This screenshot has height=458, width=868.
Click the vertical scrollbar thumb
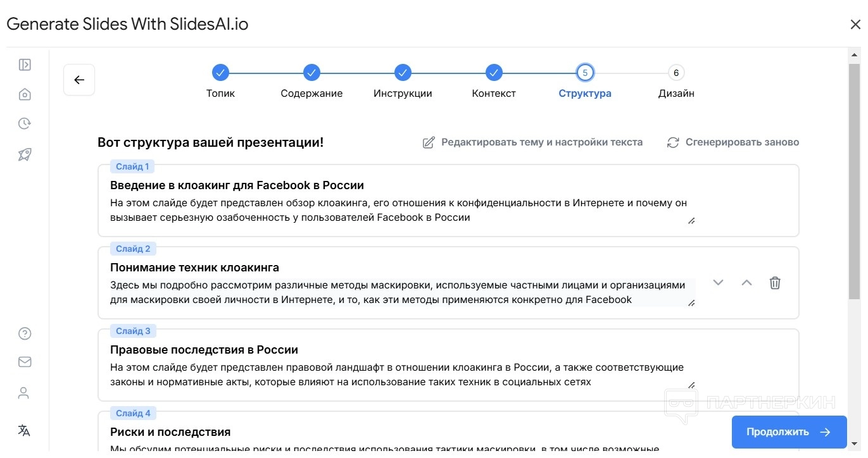tap(855, 180)
